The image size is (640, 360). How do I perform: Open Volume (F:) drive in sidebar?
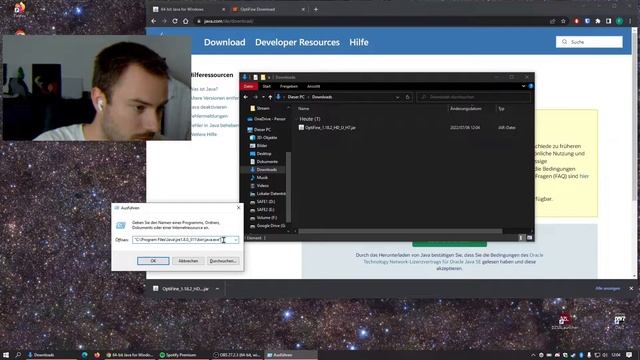click(267, 218)
